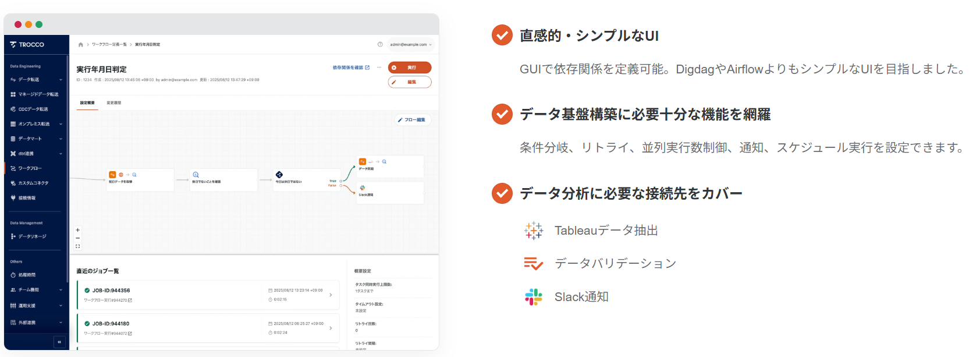This screenshot has width=980, height=357.
Task: Click the 接続情報 plug icon
Action: 13,198
